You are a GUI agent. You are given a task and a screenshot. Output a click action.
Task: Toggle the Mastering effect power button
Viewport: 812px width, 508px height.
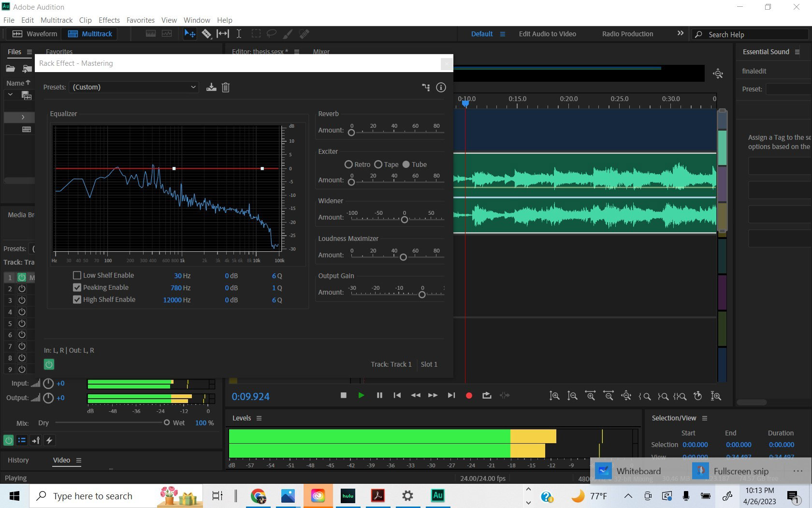[x=49, y=364]
